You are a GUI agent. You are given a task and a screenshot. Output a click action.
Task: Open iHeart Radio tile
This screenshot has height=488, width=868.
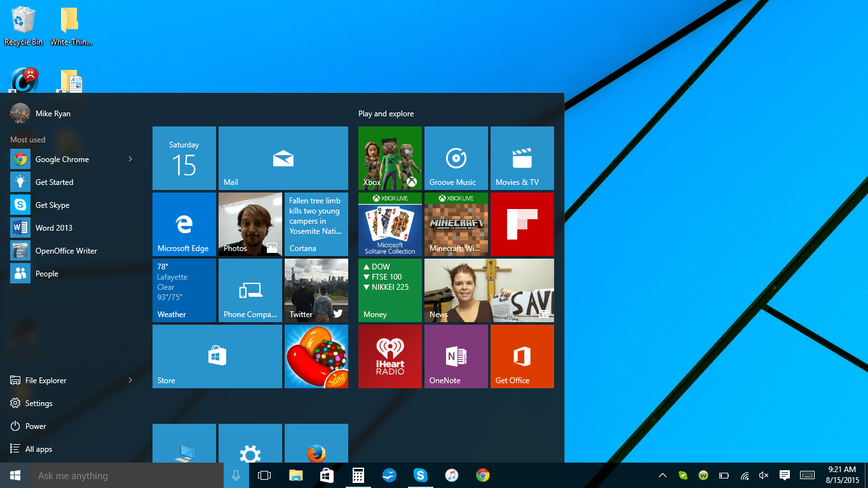pyautogui.click(x=390, y=356)
